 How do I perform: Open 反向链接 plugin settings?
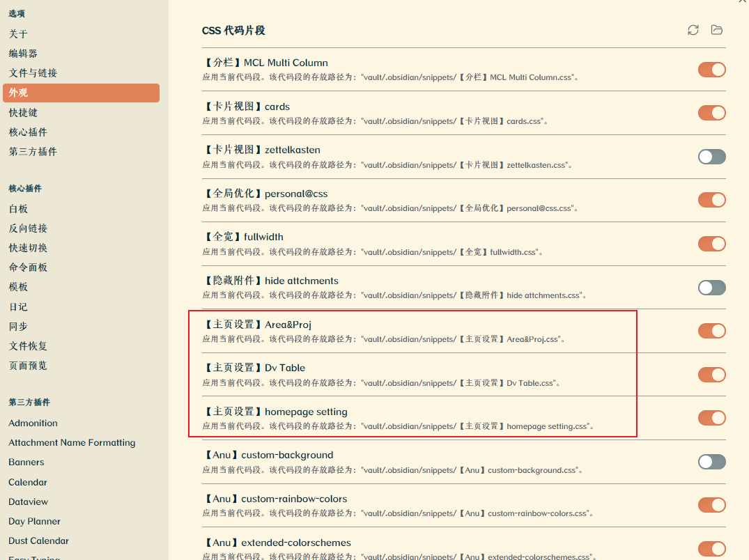(82, 228)
